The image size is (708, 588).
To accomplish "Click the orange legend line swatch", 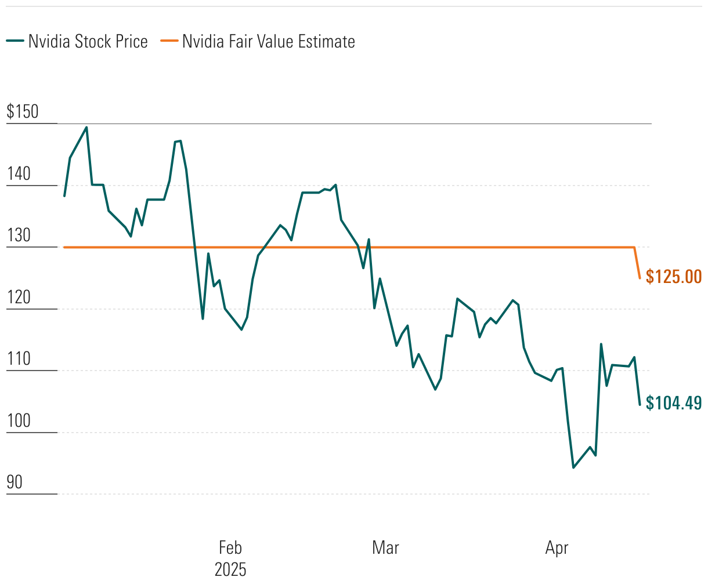I will pos(169,41).
